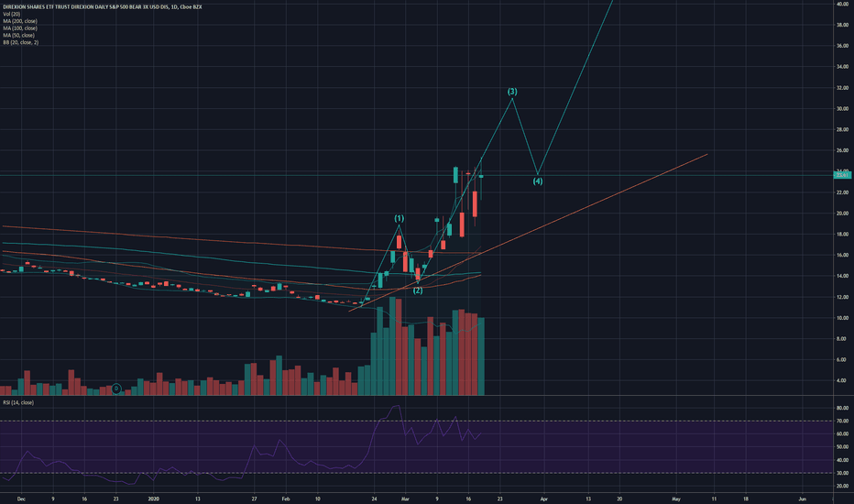Click the Jun label on time axis
This screenshot has height=504, width=854.
[803, 499]
